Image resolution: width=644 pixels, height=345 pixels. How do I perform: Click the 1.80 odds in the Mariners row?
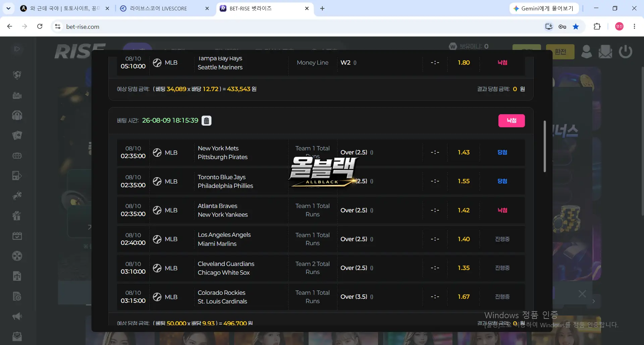(x=464, y=63)
